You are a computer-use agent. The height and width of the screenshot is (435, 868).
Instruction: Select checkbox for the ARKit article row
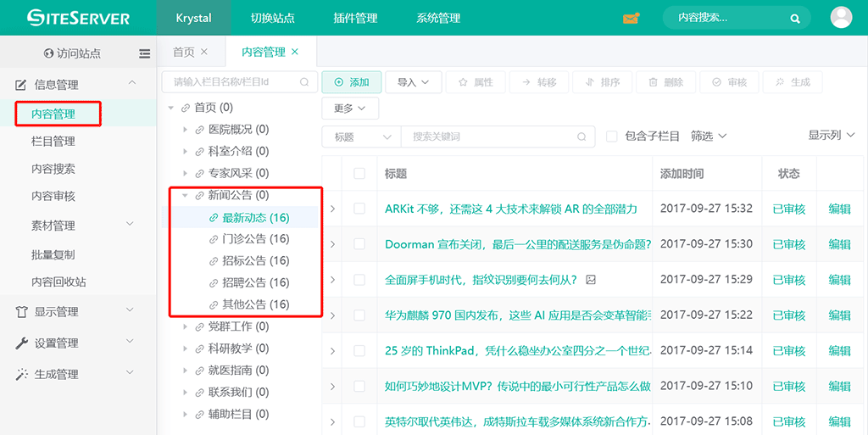pyautogui.click(x=359, y=209)
